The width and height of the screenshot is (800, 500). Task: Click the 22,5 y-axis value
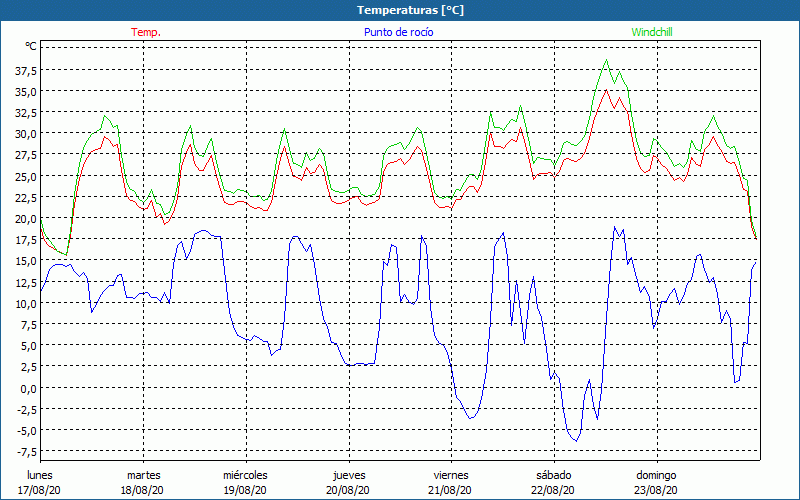26,198
